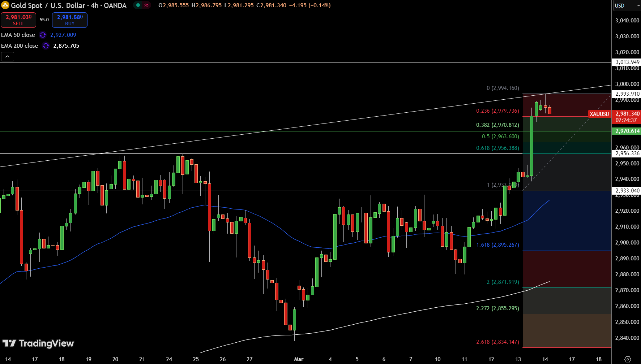Image resolution: width=641 pixels, height=364 pixels.
Task: Collapse the indicator legend with the chevron
Action: 7,57
